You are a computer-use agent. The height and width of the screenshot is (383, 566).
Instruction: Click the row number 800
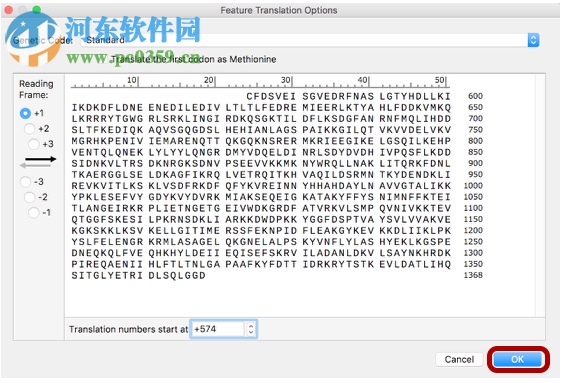[x=475, y=141]
